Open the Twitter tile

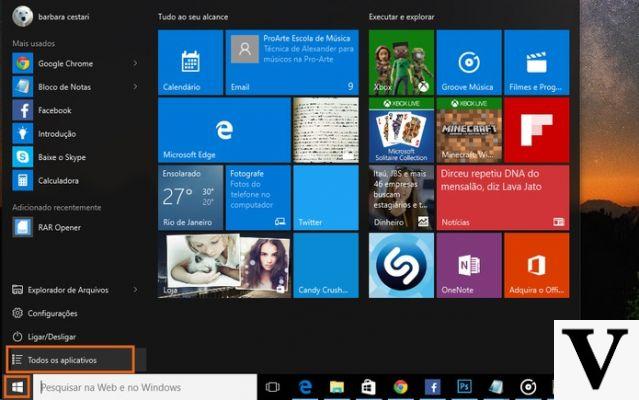pyautogui.click(x=326, y=198)
